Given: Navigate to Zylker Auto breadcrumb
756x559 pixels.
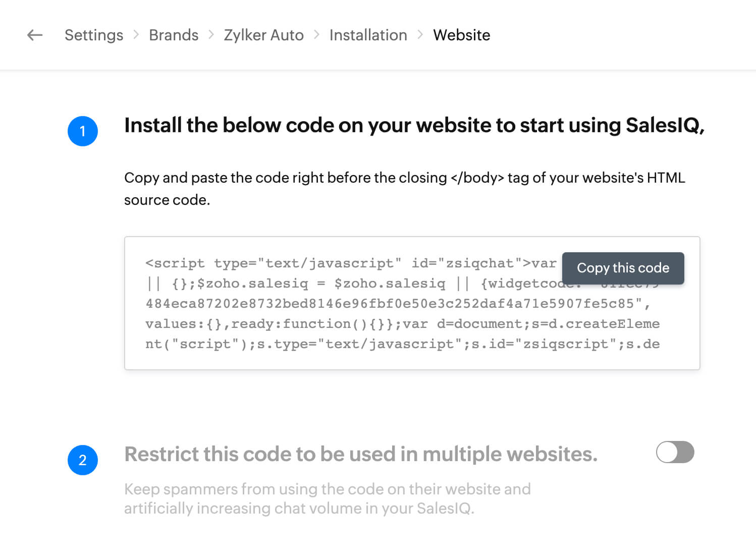Looking at the screenshot, I should 264,35.
